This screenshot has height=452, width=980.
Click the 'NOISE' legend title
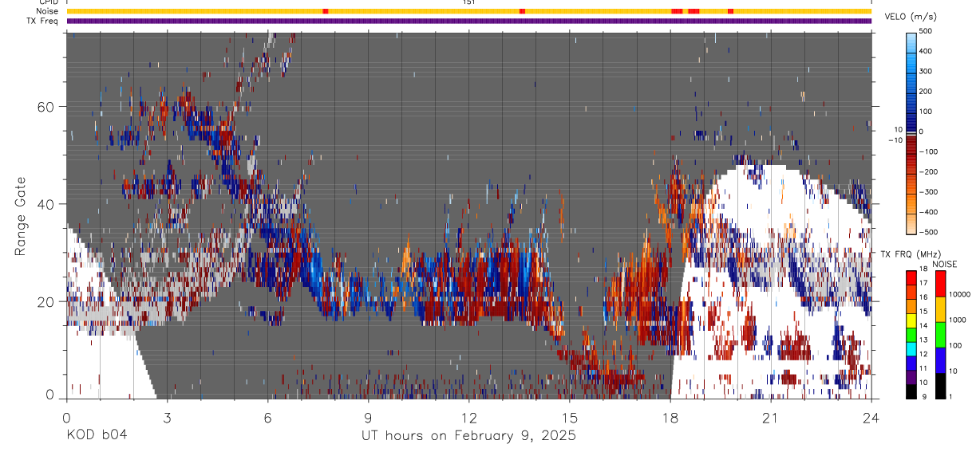pyautogui.click(x=944, y=264)
